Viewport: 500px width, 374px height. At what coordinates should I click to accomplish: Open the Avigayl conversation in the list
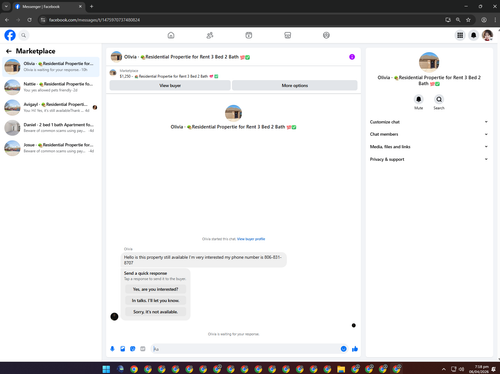51,107
